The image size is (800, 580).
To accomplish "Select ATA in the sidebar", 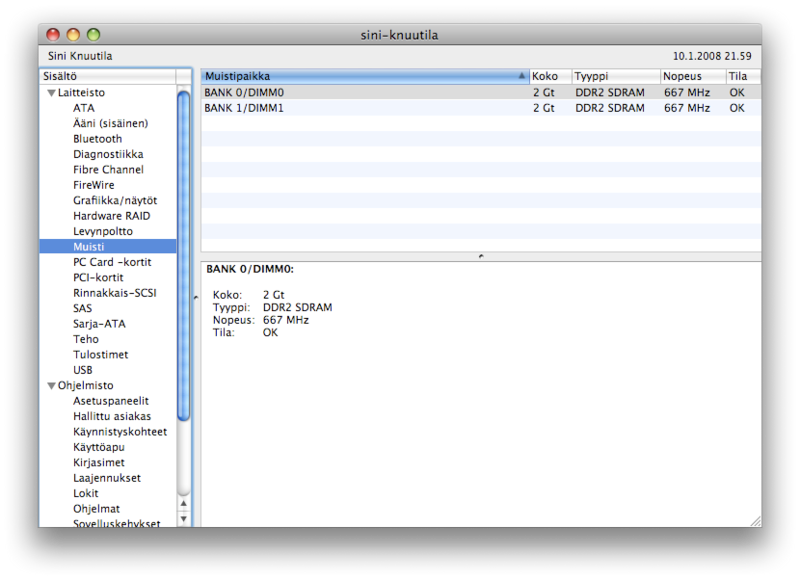I will [x=84, y=108].
